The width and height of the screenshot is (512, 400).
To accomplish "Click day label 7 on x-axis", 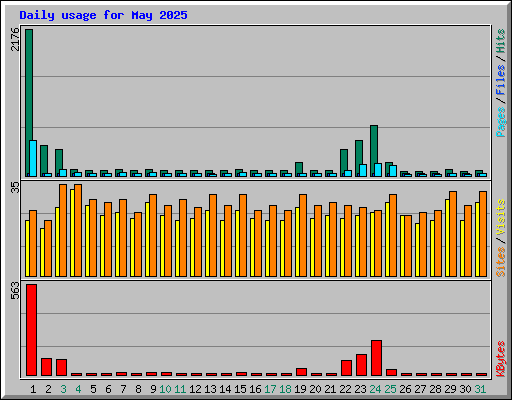I will click(123, 389).
